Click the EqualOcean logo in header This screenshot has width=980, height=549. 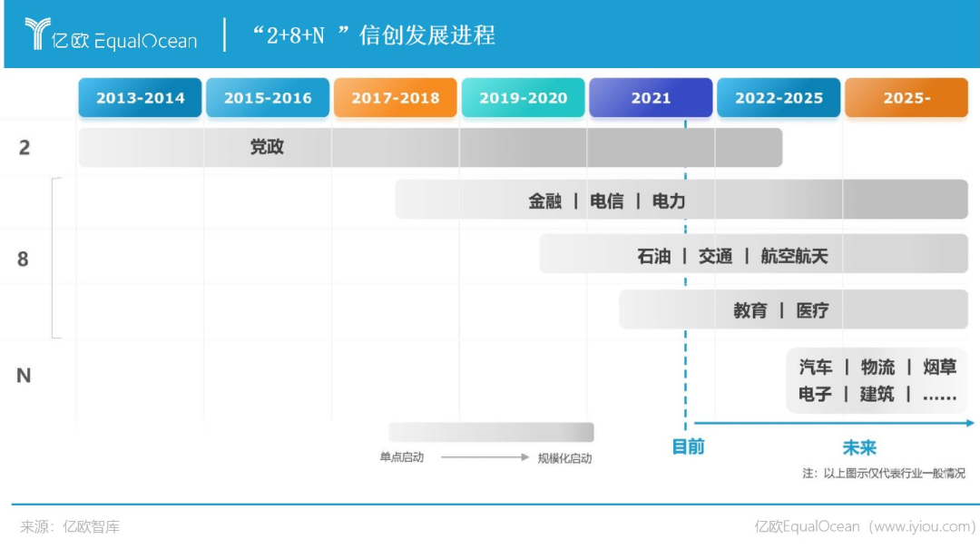(x=111, y=34)
